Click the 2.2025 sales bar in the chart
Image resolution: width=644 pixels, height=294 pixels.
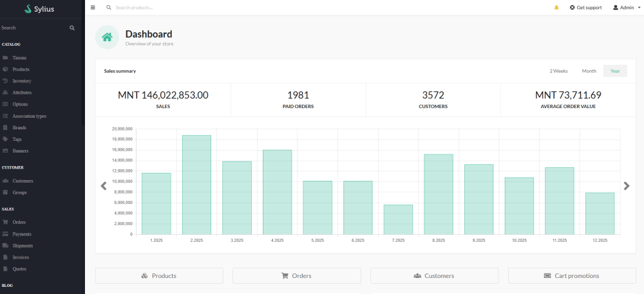pyautogui.click(x=196, y=185)
